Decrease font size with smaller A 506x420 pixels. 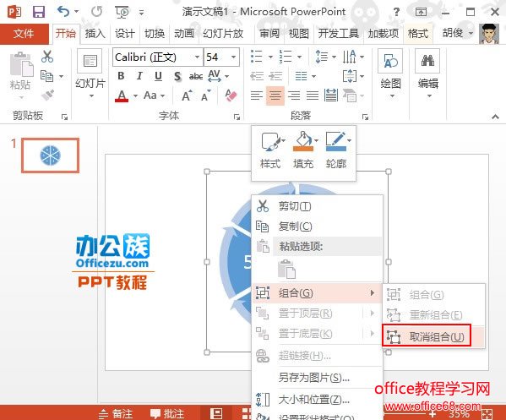coord(206,95)
